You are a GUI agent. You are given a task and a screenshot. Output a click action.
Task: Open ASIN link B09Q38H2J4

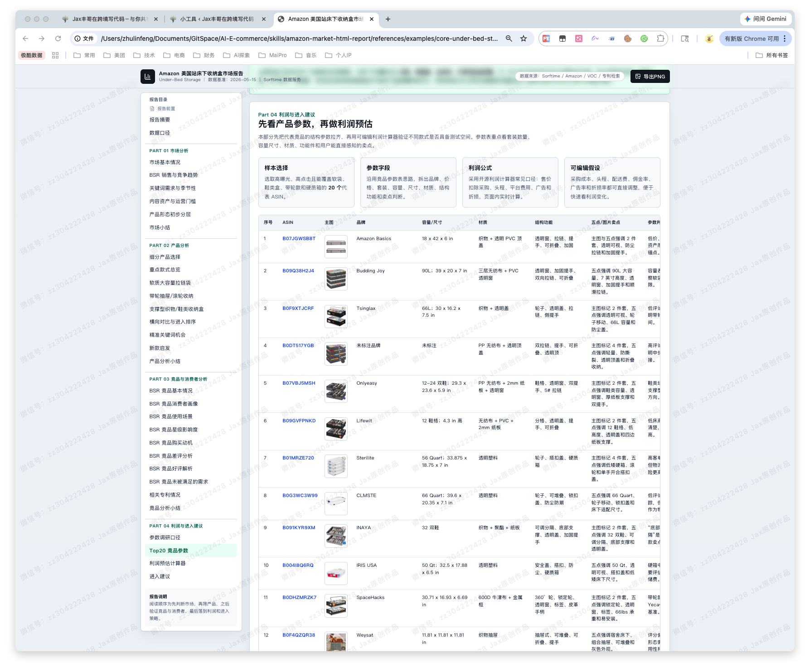pyautogui.click(x=298, y=271)
